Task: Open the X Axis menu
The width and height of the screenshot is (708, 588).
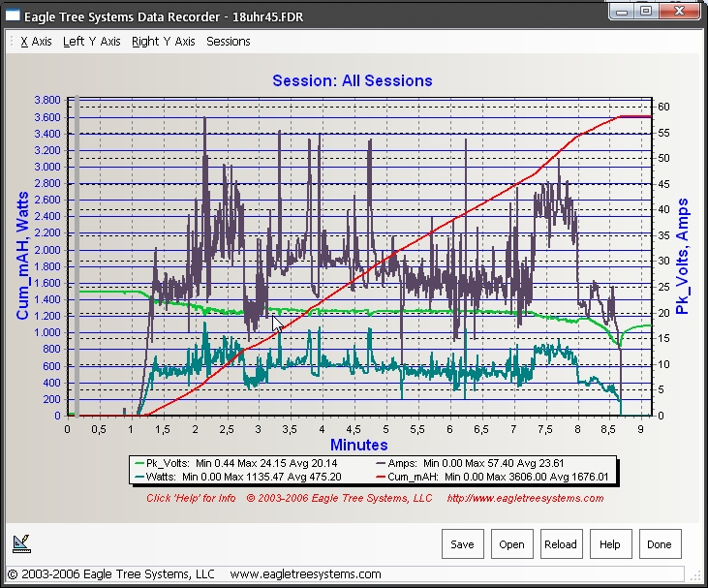Action: point(37,42)
